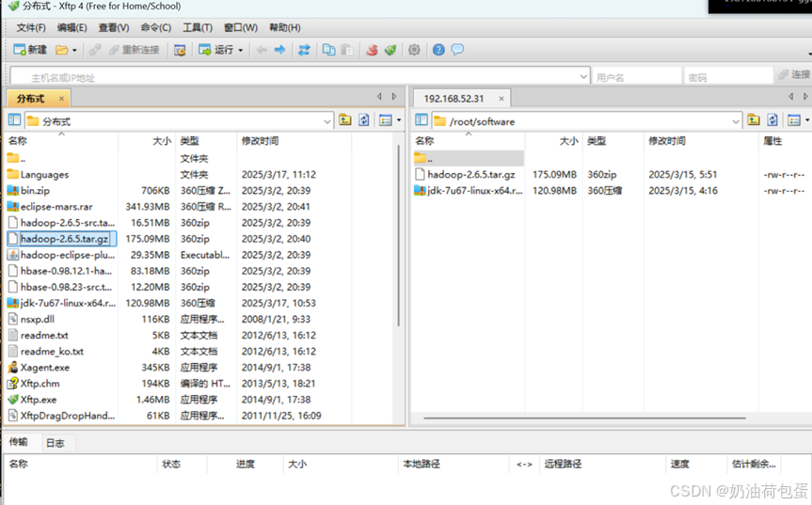Screen dimensions: 812x505
Task: Open help with the blue question mark icon
Action: [x=438, y=50]
